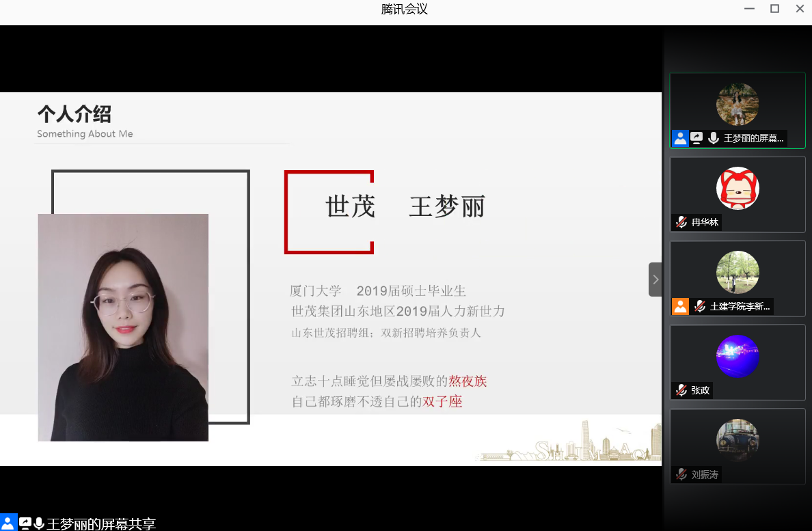The width and height of the screenshot is (812, 531).
Task: Maximize the 腾讯会议 meeting window
Action: [774, 9]
